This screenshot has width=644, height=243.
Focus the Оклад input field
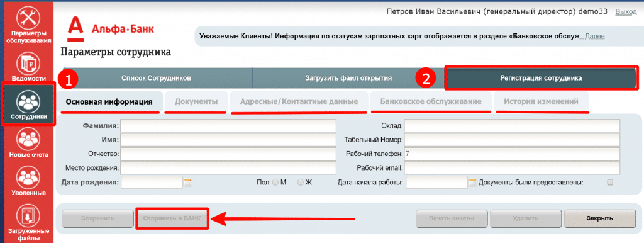click(511, 125)
